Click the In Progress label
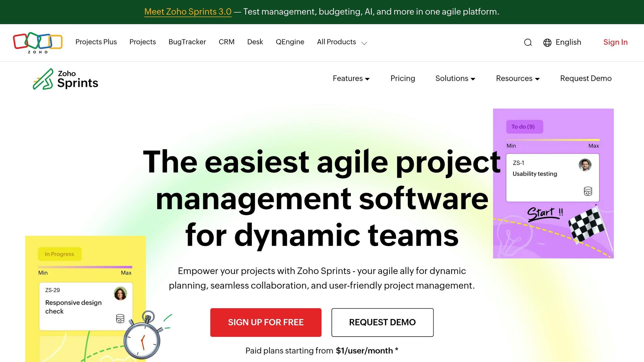 (x=60, y=254)
